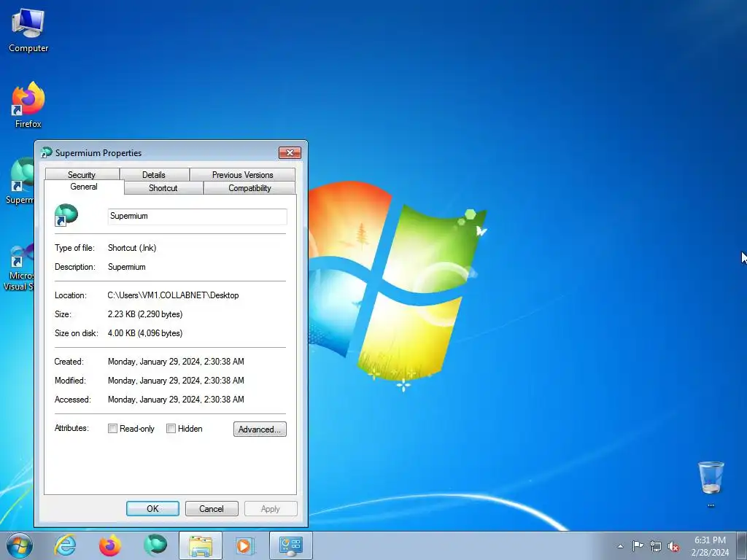The width and height of the screenshot is (747, 560).
Task: Select the Supermium desktop shortcut
Action: (20, 182)
